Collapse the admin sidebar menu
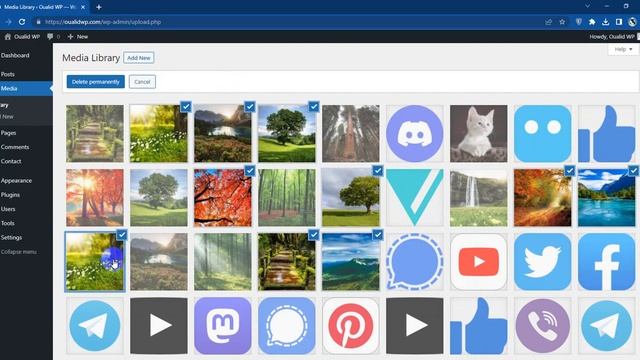The image size is (640, 360). coord(18,252)
